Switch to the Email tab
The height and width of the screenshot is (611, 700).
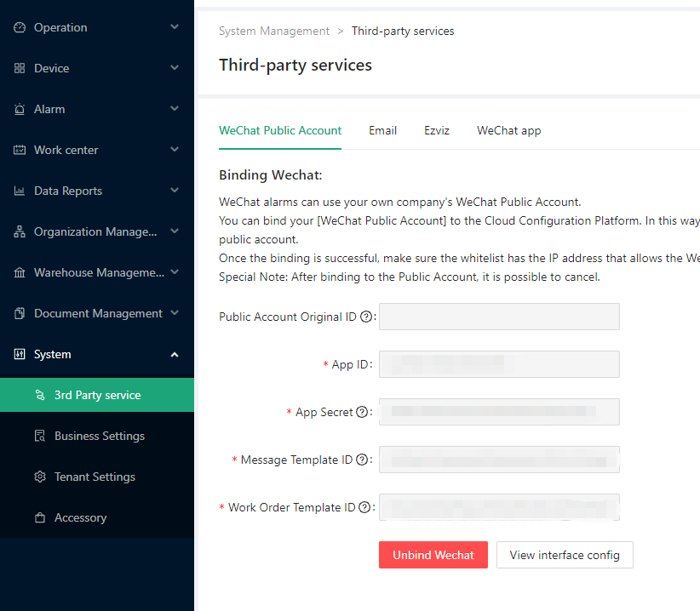(x=382, y=131)
